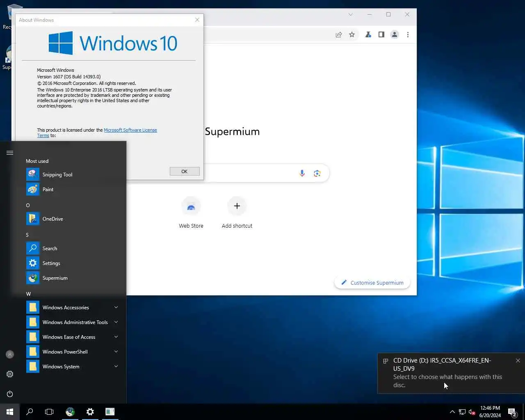
Task: Click the Windows Start button
Action: (10, 412)
